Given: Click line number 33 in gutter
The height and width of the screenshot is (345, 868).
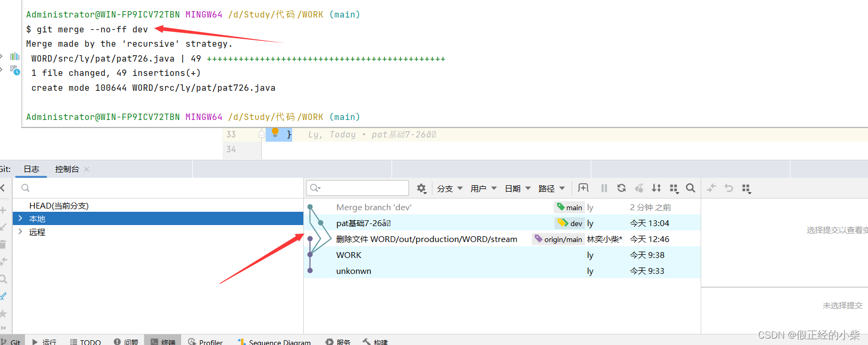Looking at the screenshot, I should tap(231, 134).
